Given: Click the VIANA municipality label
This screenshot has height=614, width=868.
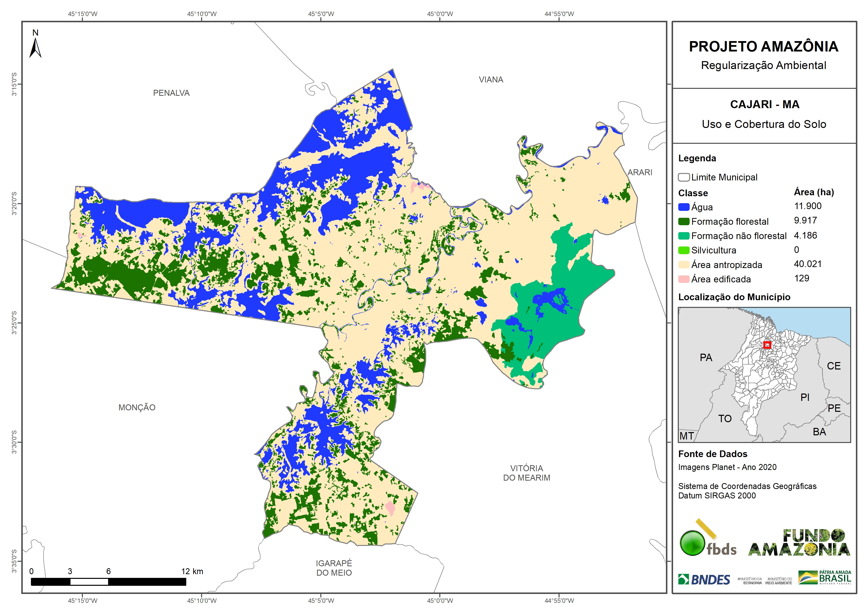Looking at the screenshot, I should (491, 80).
